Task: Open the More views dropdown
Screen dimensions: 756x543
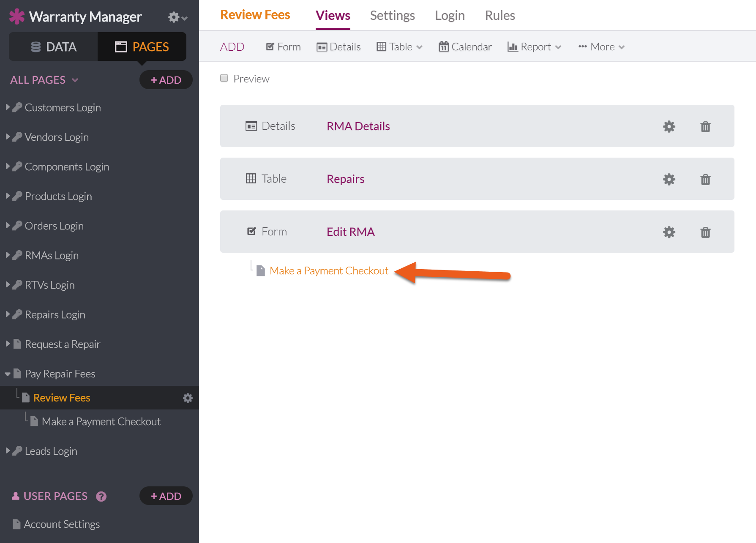Action: (601, 47)
